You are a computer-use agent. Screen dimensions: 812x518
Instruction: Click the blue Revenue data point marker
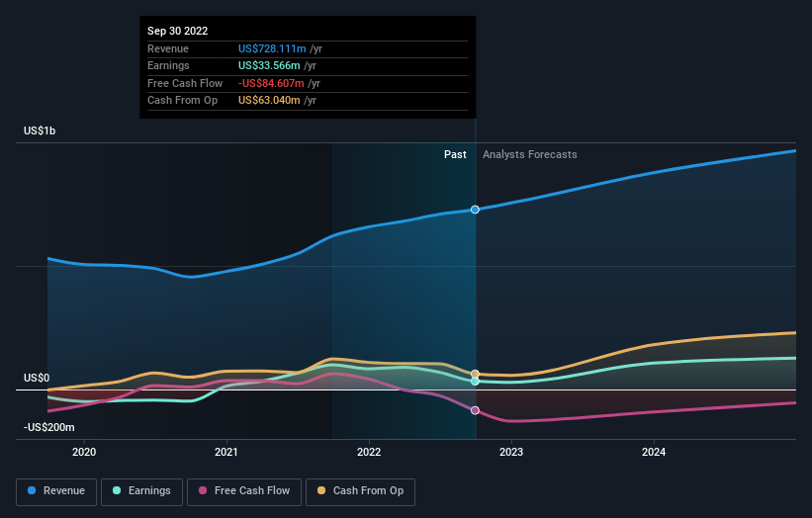[x=475, y=210]
